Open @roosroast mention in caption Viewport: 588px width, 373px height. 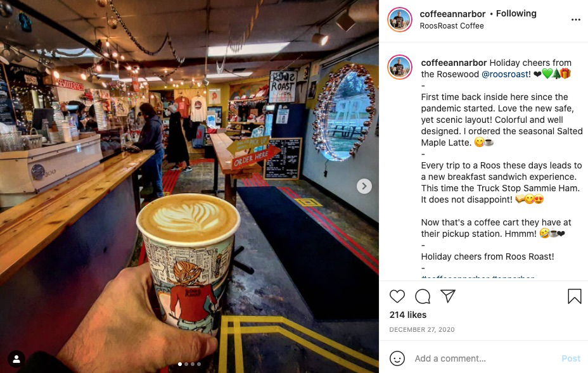click(x=505, y=74)
